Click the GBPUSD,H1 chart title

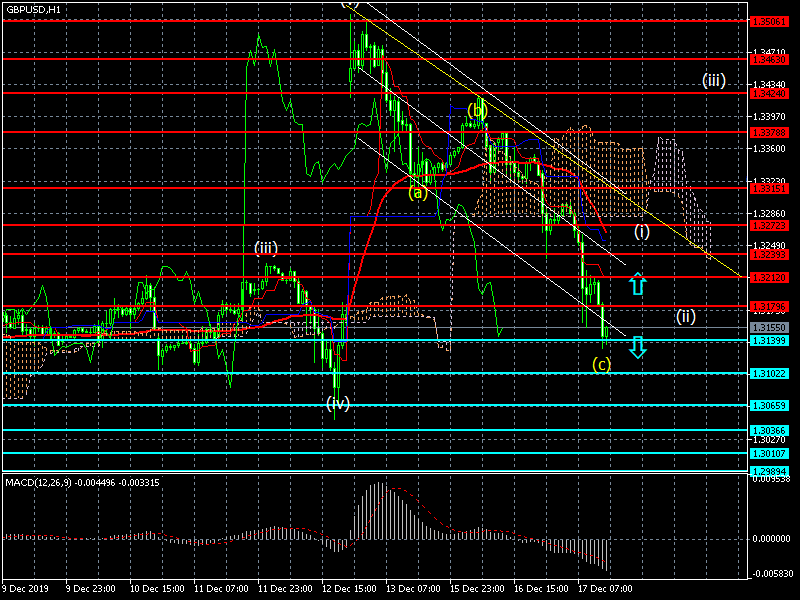coord(33,10)
